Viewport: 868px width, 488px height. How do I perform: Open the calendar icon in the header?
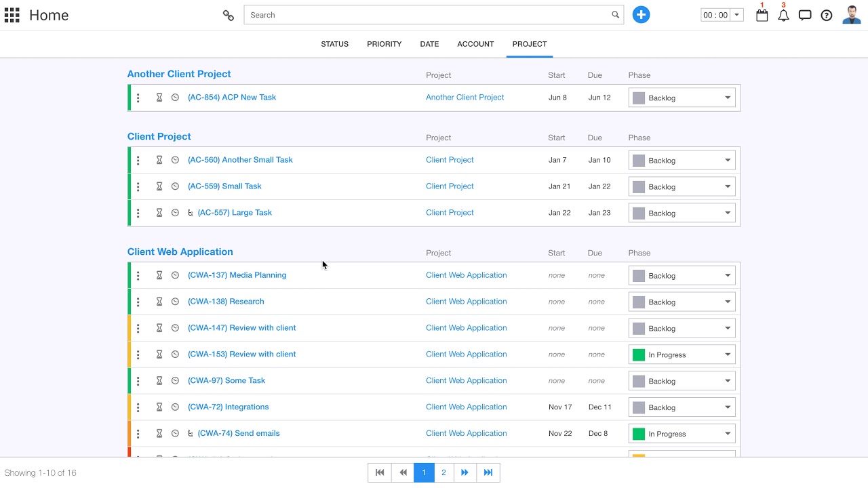[x=762, y=16]
